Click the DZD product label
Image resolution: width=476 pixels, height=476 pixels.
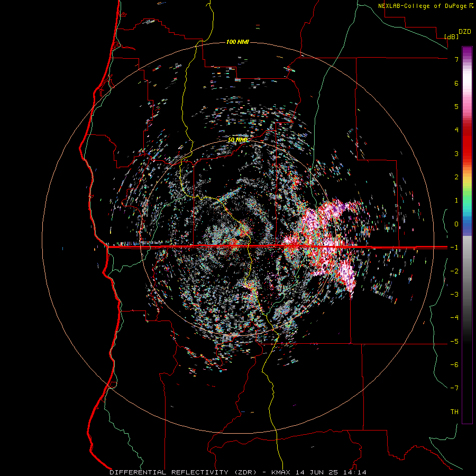click(x=465, y=31)
